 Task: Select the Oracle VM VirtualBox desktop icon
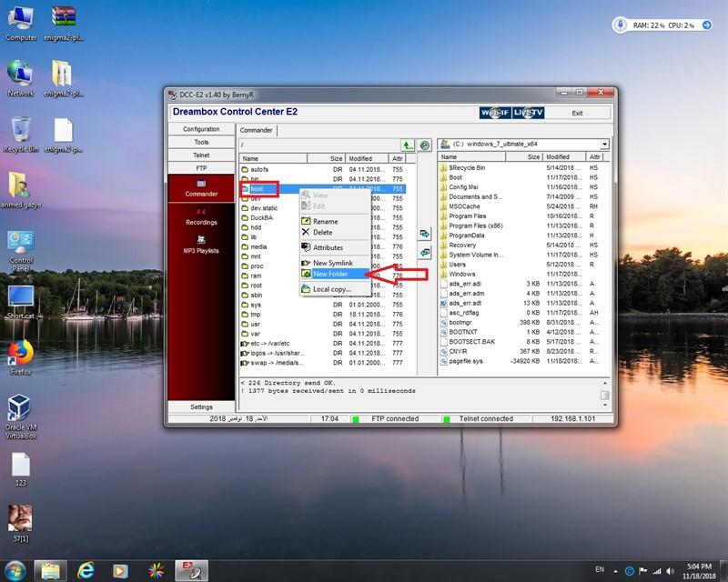(x=21, y=416)
